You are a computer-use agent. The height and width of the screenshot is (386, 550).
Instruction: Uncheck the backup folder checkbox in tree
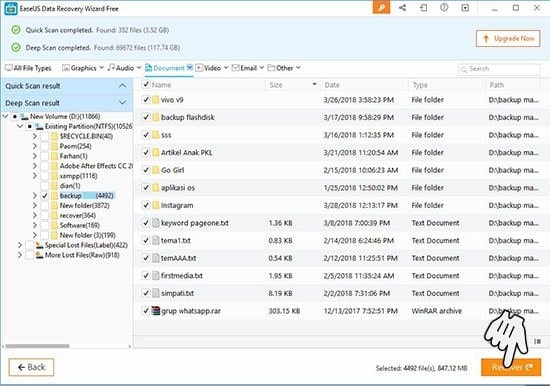tap(45, 195)
